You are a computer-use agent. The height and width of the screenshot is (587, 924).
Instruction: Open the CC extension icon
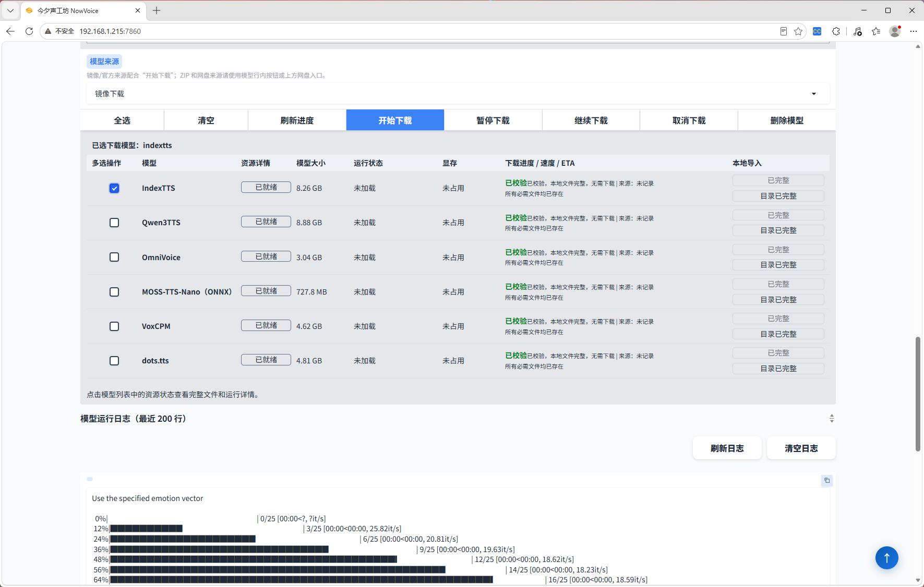click(x=817, y=31)
